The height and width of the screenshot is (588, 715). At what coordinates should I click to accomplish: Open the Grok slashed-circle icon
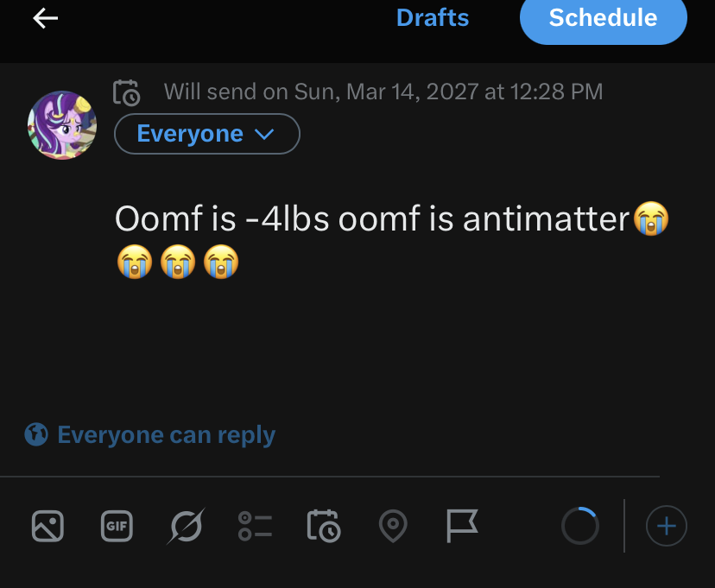186,526
